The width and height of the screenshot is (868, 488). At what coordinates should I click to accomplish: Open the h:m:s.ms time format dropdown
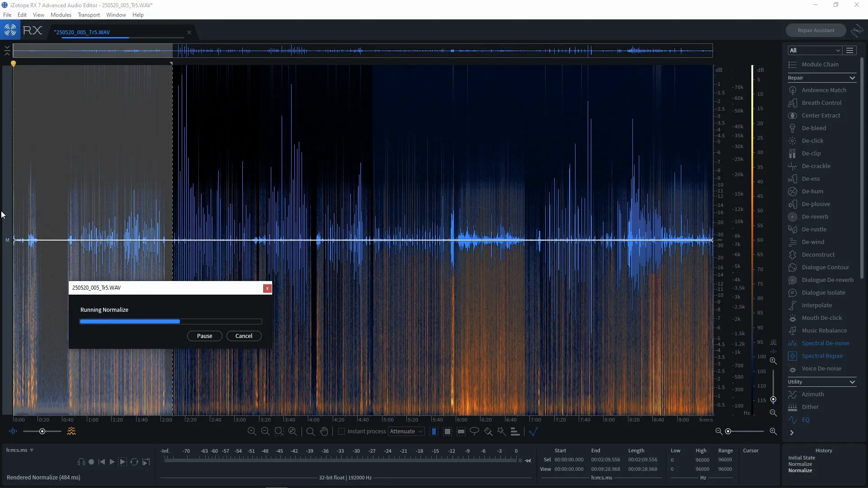[20, 450]
